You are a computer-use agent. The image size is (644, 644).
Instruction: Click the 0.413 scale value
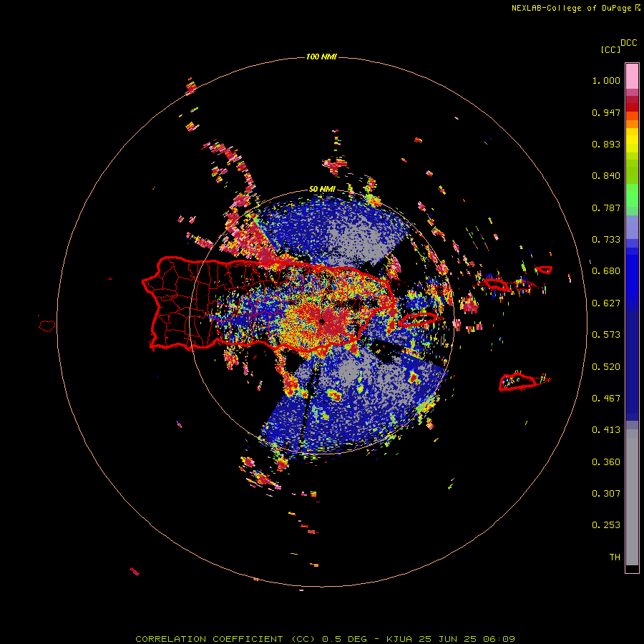(606, 430)
